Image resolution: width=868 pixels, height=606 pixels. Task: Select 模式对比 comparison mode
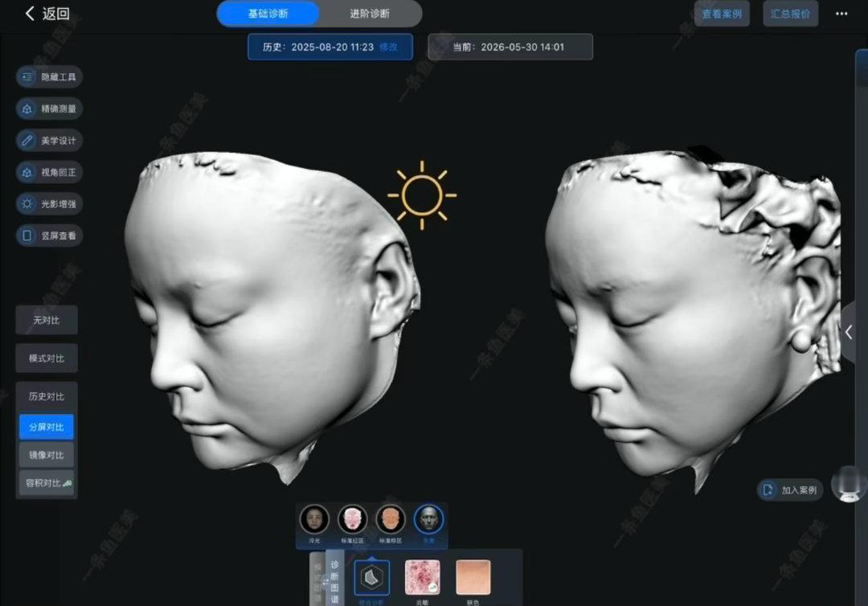click(x=47, y=358)
